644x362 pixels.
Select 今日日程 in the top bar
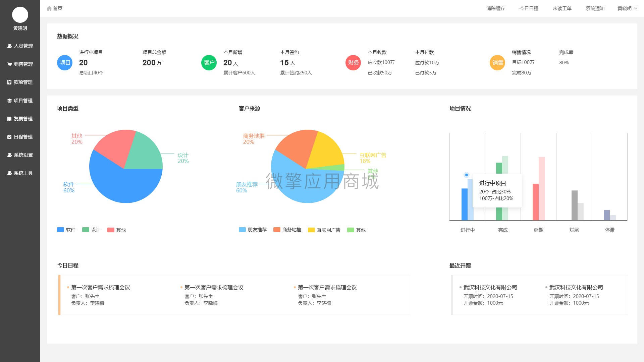529,8
